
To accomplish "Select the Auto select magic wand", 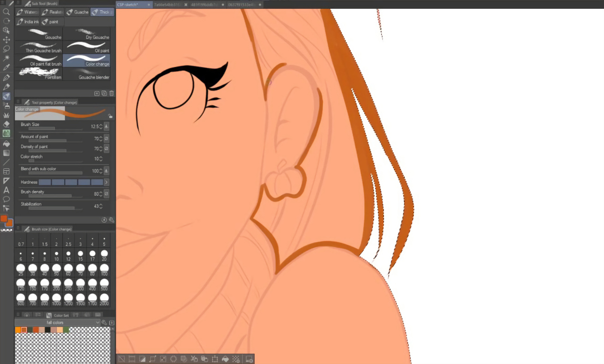I will coord(6,58).
